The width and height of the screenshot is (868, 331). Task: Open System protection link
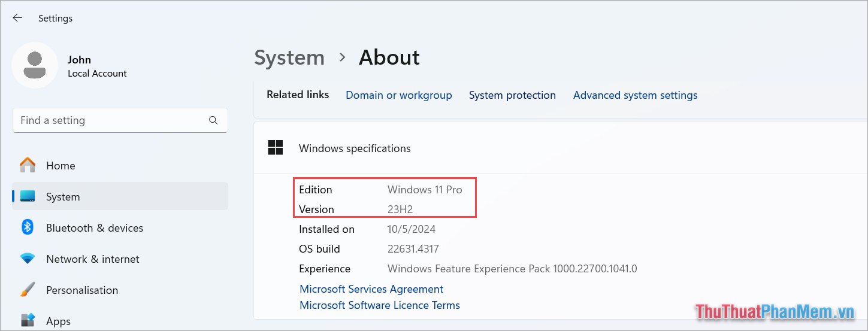click(512, 95)
